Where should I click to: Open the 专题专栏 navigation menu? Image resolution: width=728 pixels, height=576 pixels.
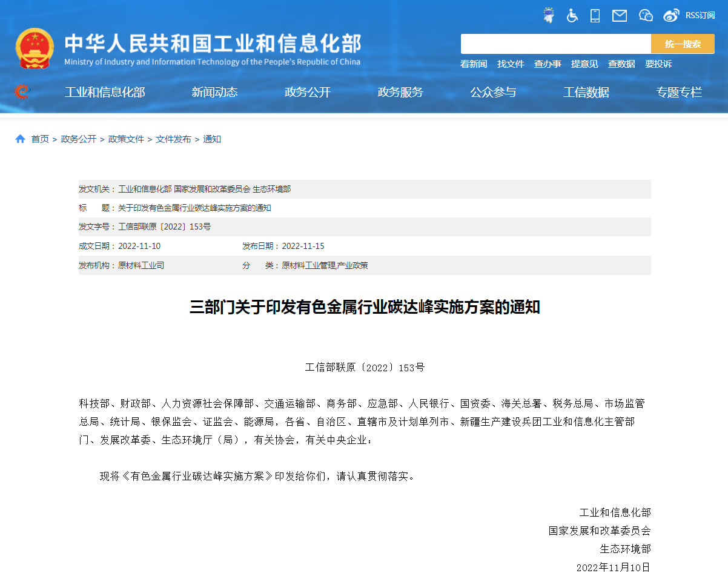679,92
